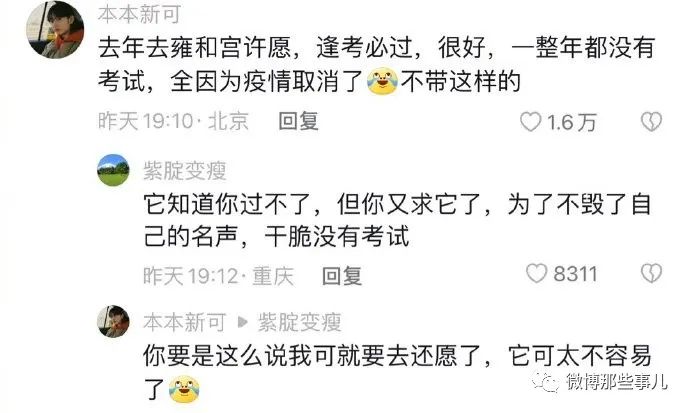Click the timestamp 昨天 19:12 · 重庆
The width and height of the screenshot is (690, 413).
click(x=218, y=276)
